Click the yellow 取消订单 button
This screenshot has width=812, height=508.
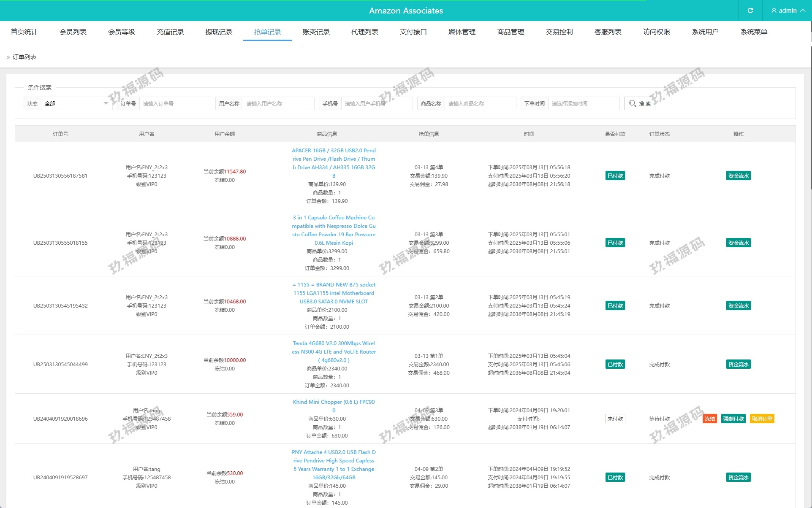click(762, 419)
